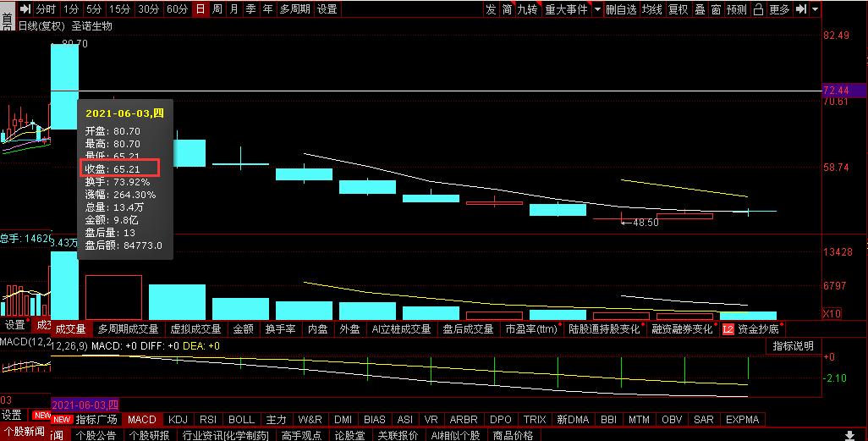Click 删自选 to remove from watchlist

[x=621, y=8]
